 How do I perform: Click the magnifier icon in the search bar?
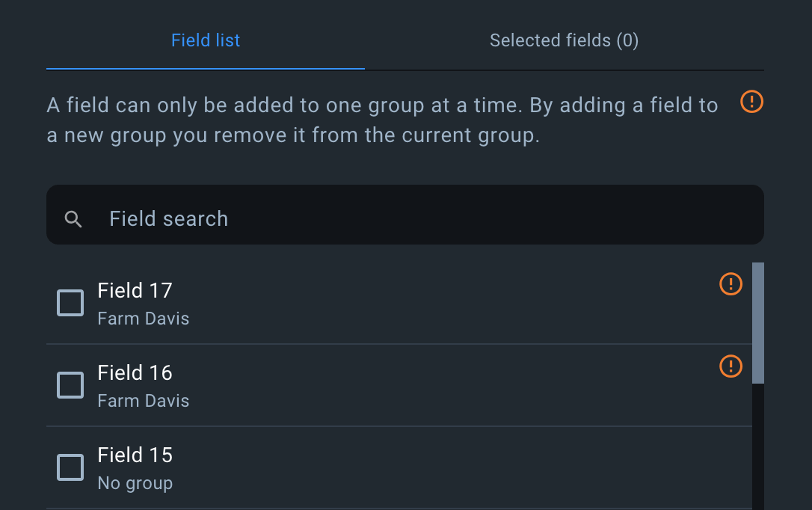tap(73, 218)
